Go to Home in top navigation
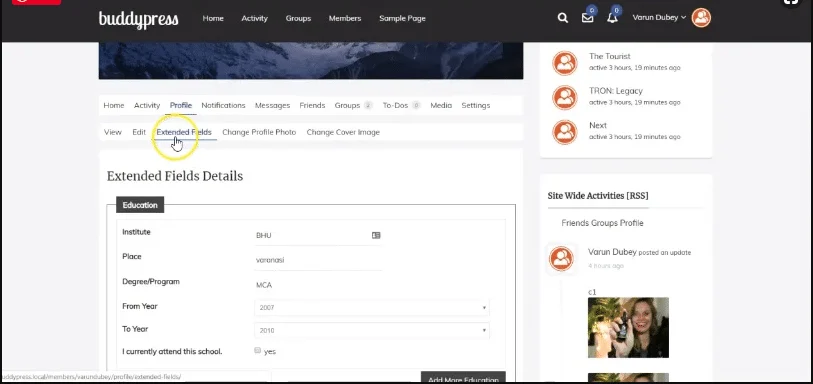Viewport: 813px width, 384px height. (x=213, y=18)
